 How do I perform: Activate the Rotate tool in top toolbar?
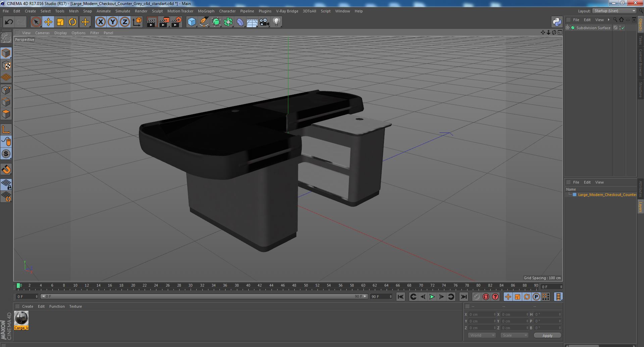click(72, 22)
